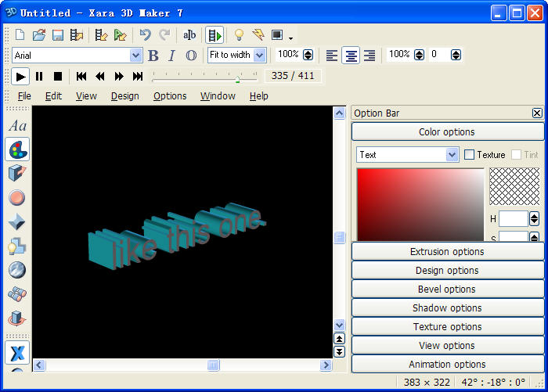Click the shadow options lightbulb icon
This screenshot has width=548, height=392.
[17, 246]
